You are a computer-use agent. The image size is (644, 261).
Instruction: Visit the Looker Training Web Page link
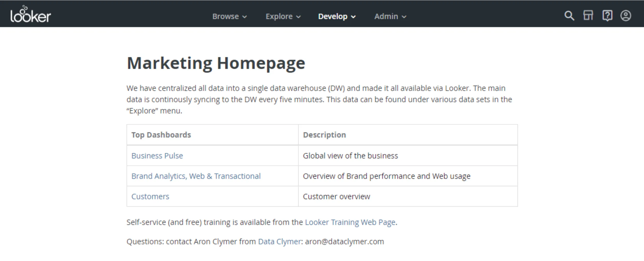point(350,222)
